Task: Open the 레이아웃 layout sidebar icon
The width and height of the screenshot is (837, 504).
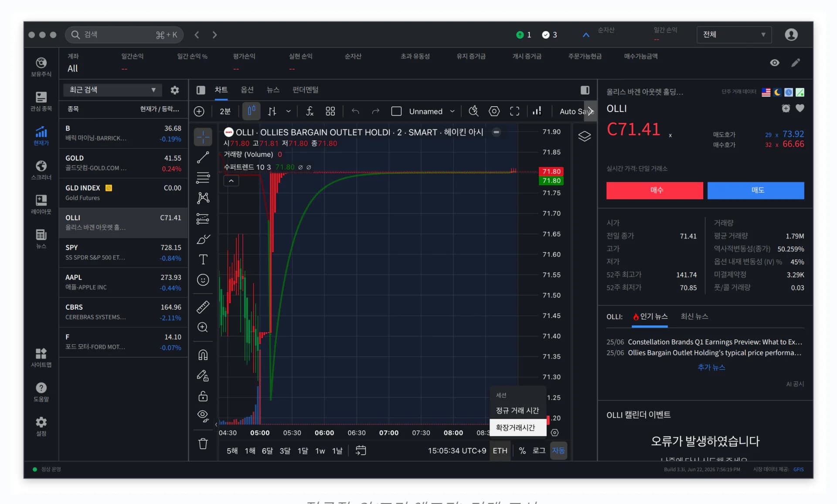Action: tap(41, 204)
